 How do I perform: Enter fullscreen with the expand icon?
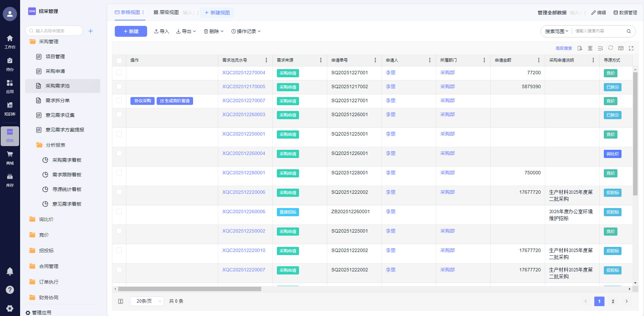tap(631, 48)
